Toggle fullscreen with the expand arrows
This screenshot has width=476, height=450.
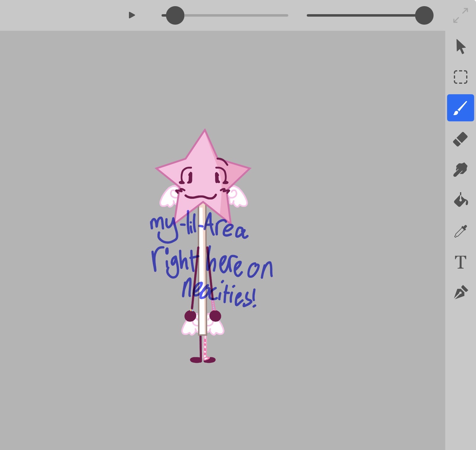[x=460, y=15]
